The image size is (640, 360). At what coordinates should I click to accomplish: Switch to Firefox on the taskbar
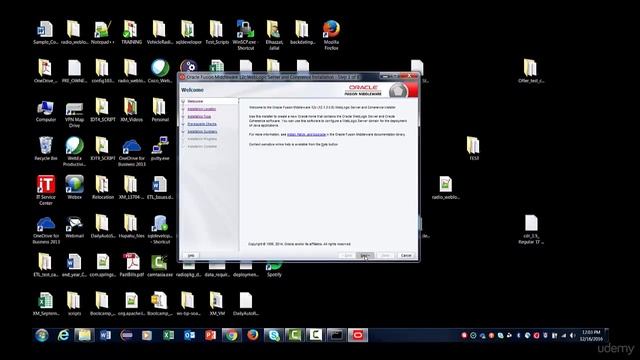point(253,335)
